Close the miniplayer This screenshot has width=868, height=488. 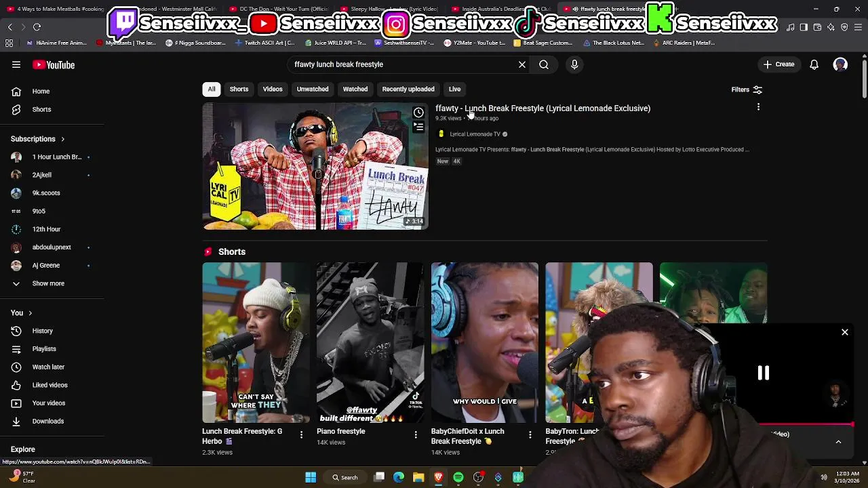pyautogui.click(x=845, y=332)
